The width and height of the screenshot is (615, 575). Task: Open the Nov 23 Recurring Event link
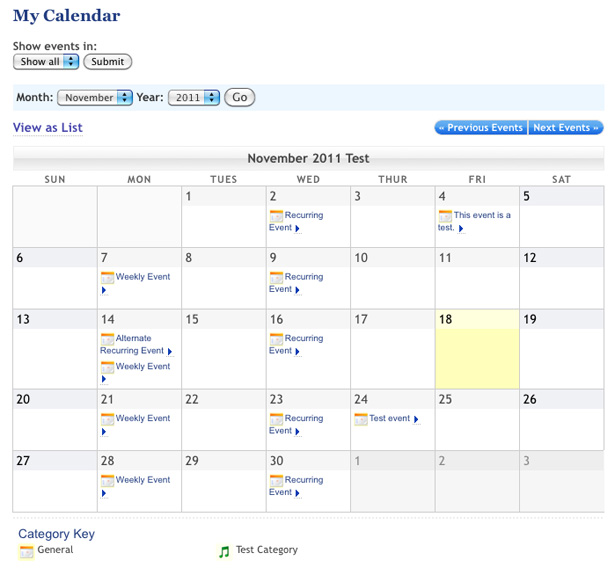click(296, 424)
